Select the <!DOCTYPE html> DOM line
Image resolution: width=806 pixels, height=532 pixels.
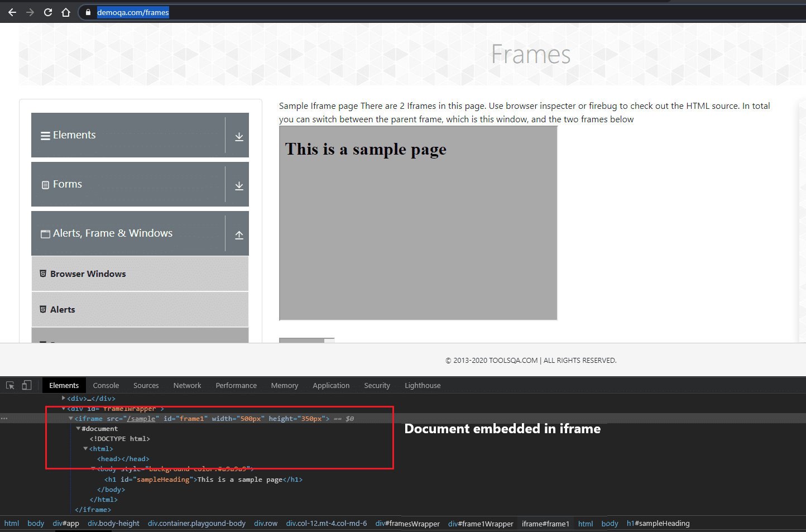coord(120,439)
